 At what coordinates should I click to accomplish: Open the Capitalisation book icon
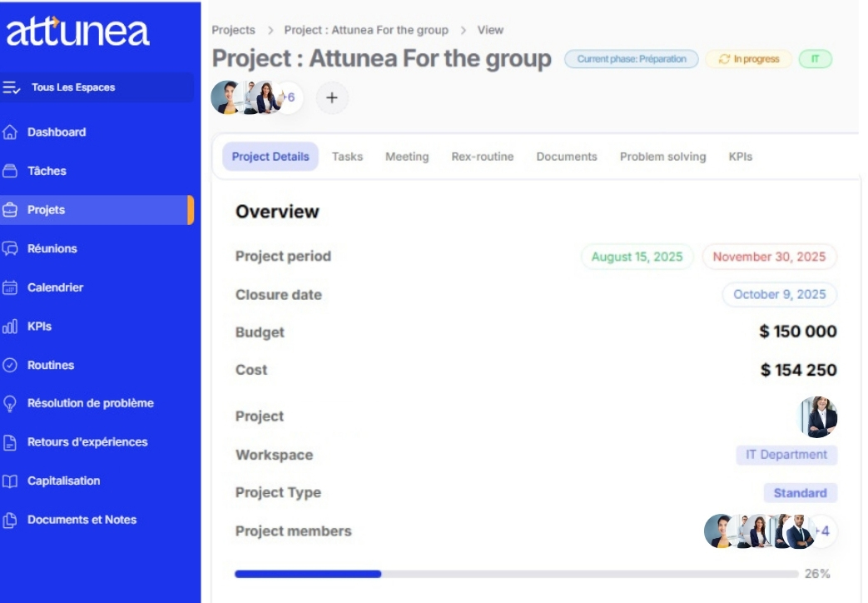10,481
